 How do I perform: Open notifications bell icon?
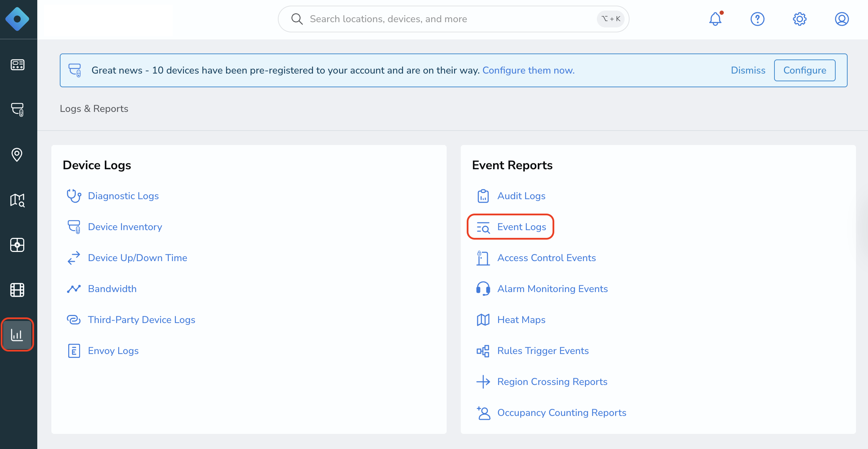click(x=715, y=19)
